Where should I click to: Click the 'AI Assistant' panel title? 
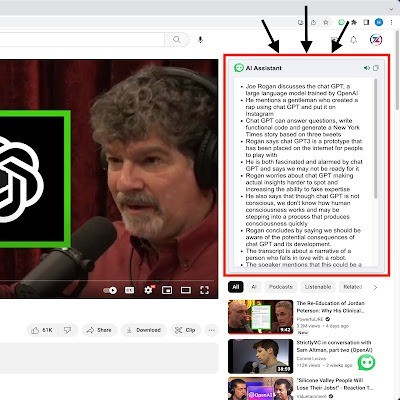pos(263,68)
